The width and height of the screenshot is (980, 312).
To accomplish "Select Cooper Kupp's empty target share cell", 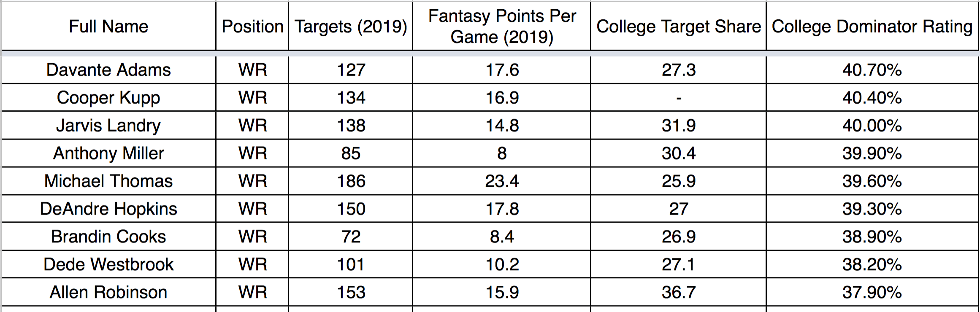I will (x=678, y=98).
